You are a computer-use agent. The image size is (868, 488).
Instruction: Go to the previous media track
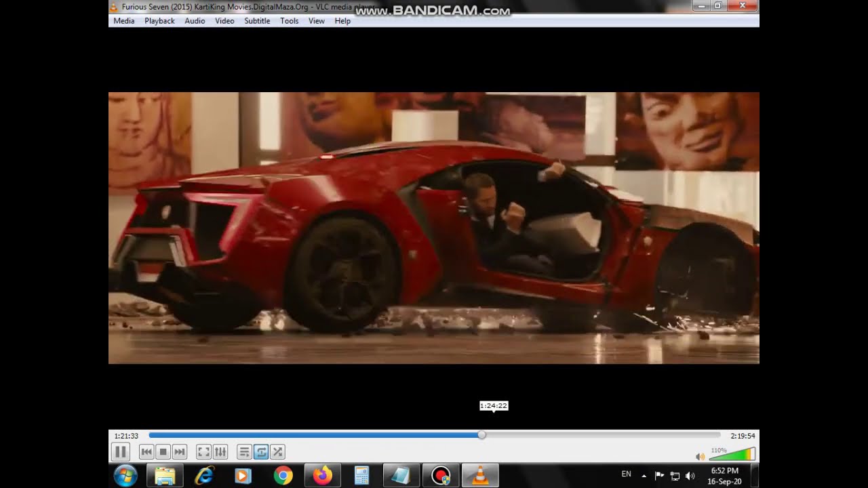pyautogui.click(x=146, y=451)
